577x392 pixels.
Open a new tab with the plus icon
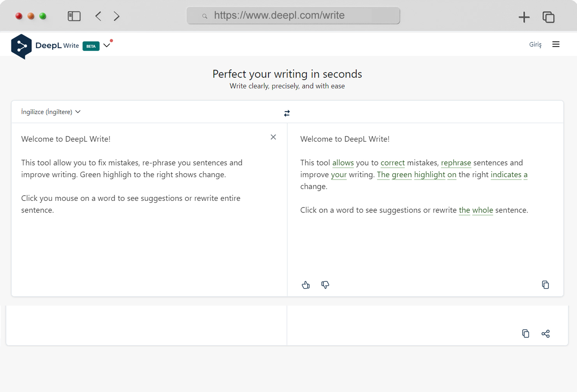tap(524, 17)
